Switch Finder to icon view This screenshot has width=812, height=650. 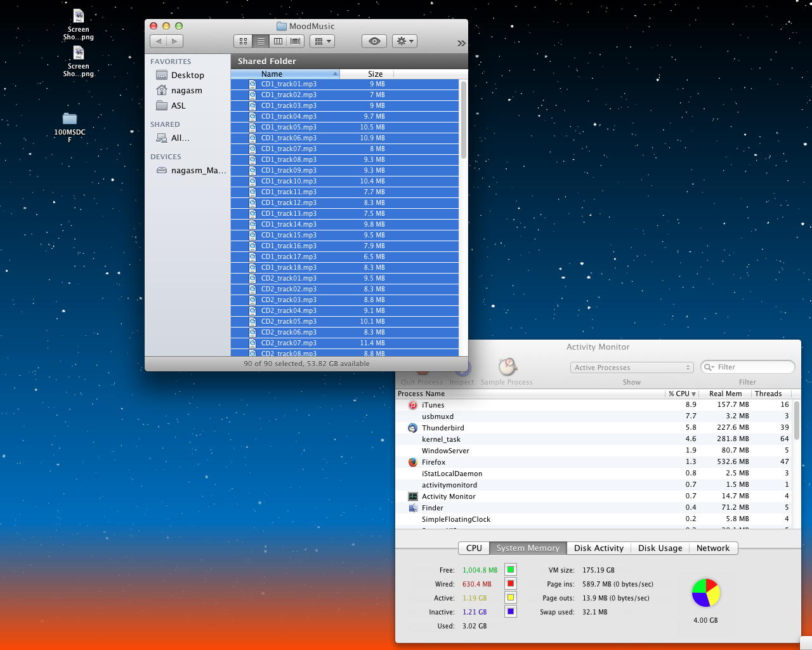point(243,41)
